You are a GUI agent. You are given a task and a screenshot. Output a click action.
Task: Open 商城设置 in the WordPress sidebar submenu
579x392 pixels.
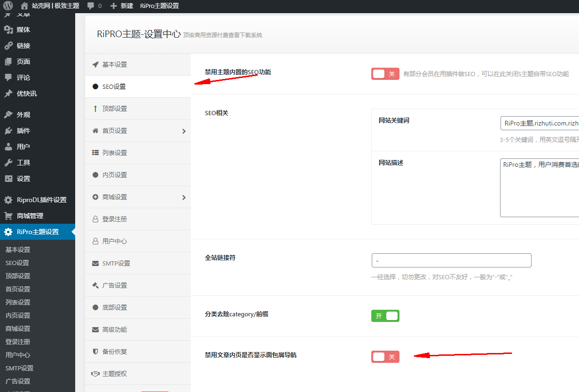[18, 329]
